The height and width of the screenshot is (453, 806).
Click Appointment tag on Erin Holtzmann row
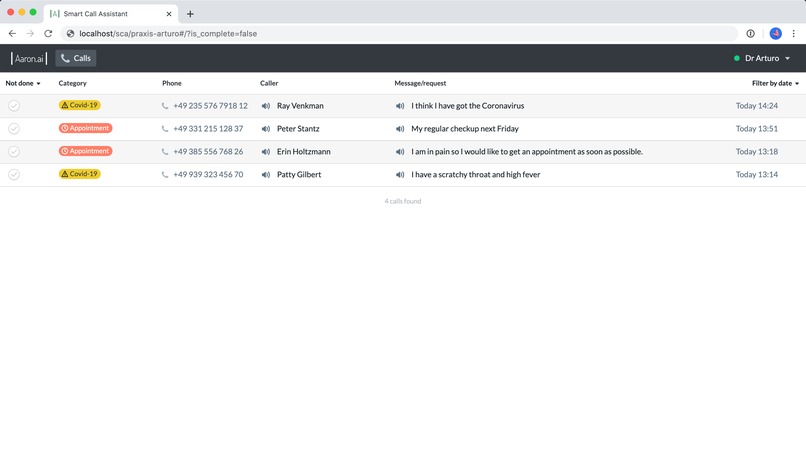point(85,151)
